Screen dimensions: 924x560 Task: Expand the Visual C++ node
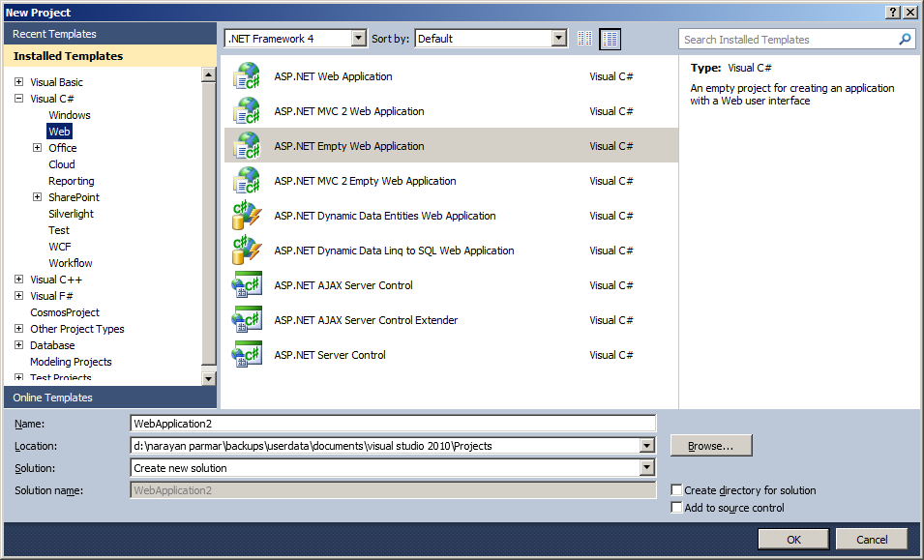pyautogui.click(x=18, y=280)
